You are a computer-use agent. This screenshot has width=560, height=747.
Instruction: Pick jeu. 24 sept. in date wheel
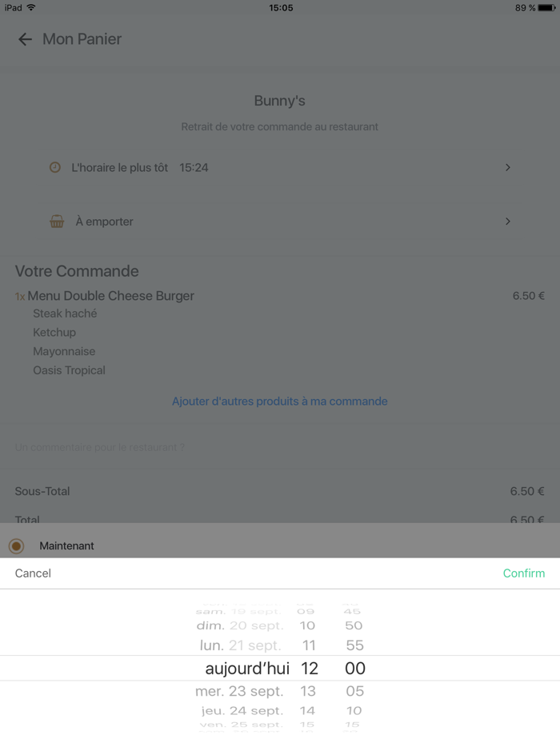pyautogui.click(x=242, y=710)
